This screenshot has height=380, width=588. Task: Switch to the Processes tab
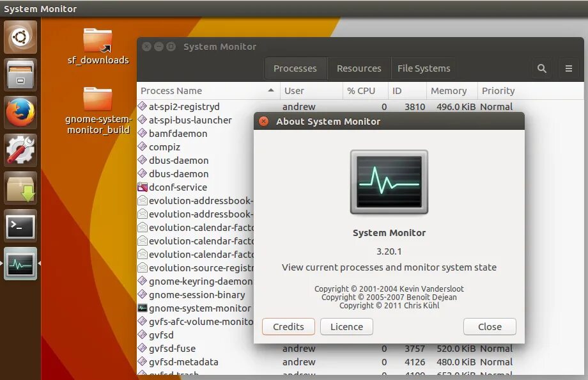pyautogui.click(x=295, y=68)
